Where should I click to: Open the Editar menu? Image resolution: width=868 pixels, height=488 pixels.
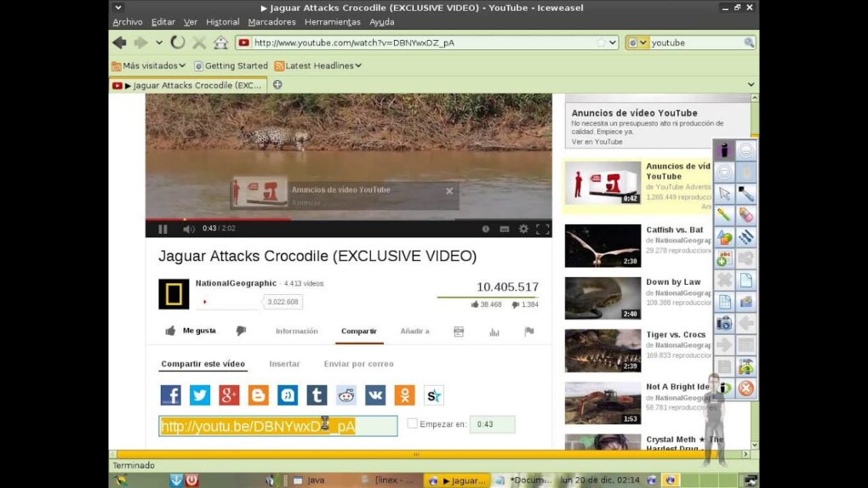click(x=163, y=22)
